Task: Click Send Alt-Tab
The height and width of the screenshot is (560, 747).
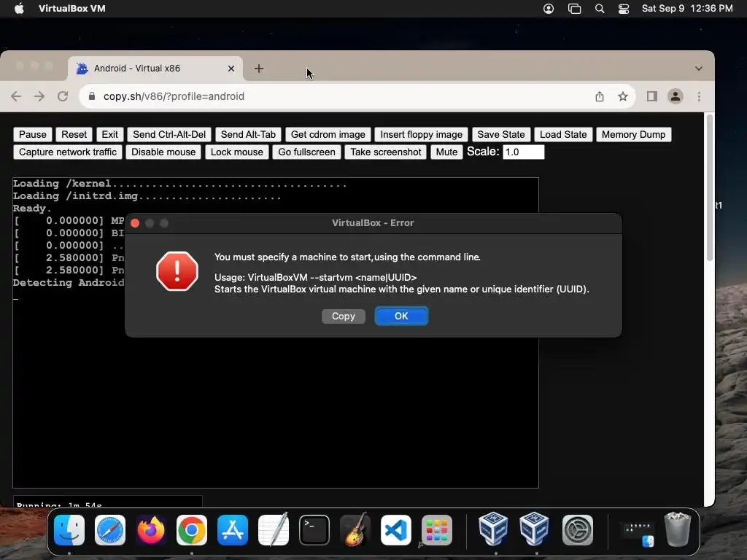Action: click(248, 135)
